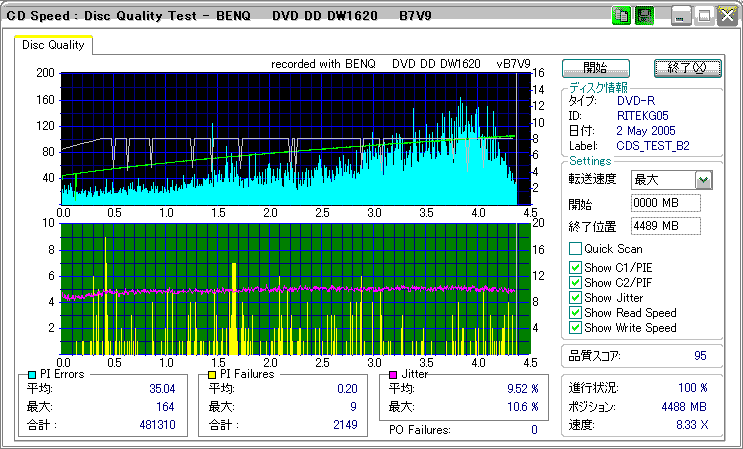Close the Disc Quality Test window

tap(726, 16)
